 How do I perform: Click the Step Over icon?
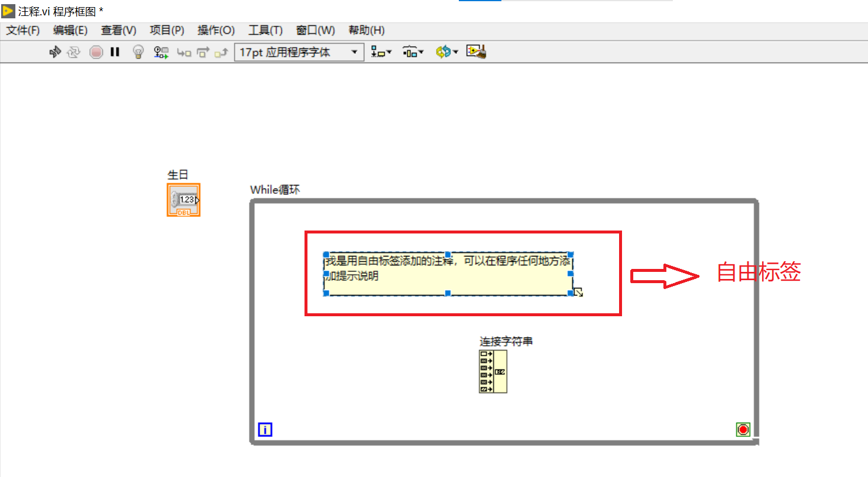click(x=203, y=53)
